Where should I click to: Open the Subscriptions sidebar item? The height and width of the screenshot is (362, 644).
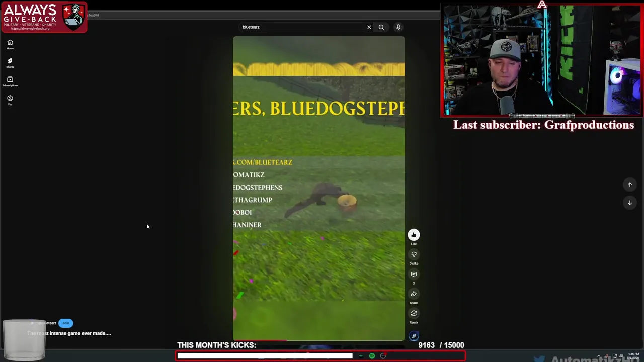pyautogui.click(x=10, y=81)
